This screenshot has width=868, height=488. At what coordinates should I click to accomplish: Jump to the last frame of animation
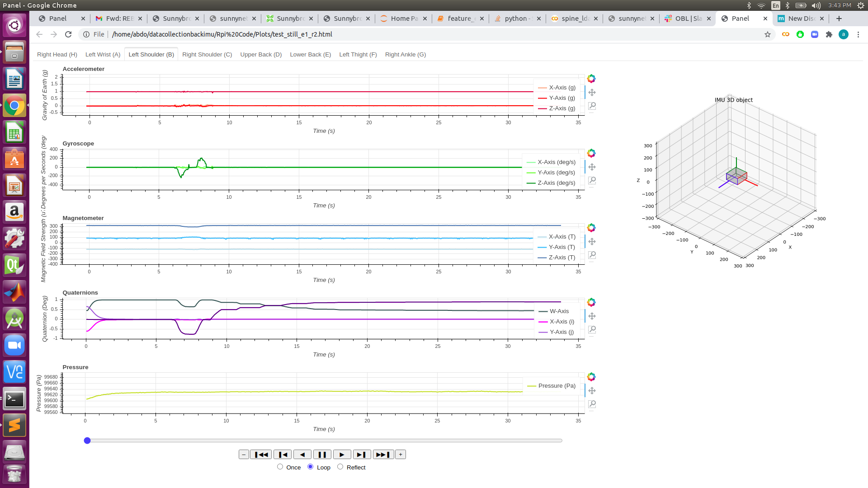pyautogui.click(x=382, y=455)
